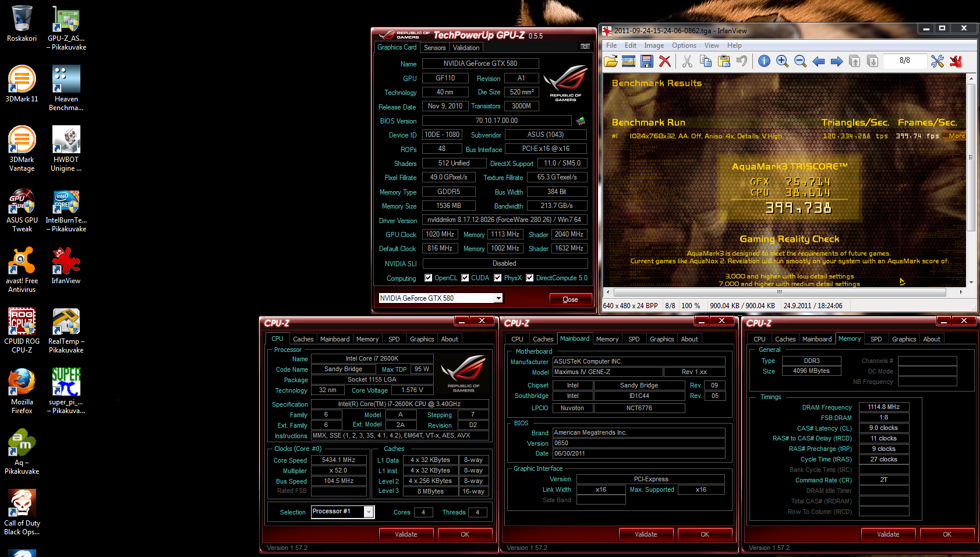
Task: Zoom out using the magnifier minus icon
Action: pos(800,61)
